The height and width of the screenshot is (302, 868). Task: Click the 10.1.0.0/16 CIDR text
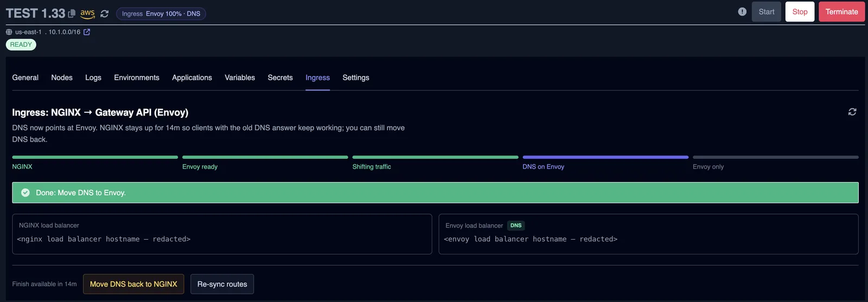[65, 32]
